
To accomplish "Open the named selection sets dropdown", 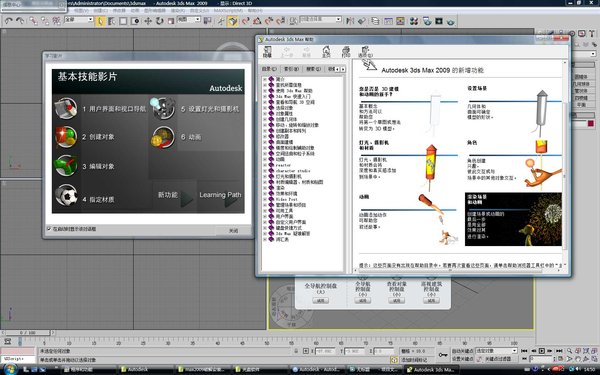I will 321,19.
